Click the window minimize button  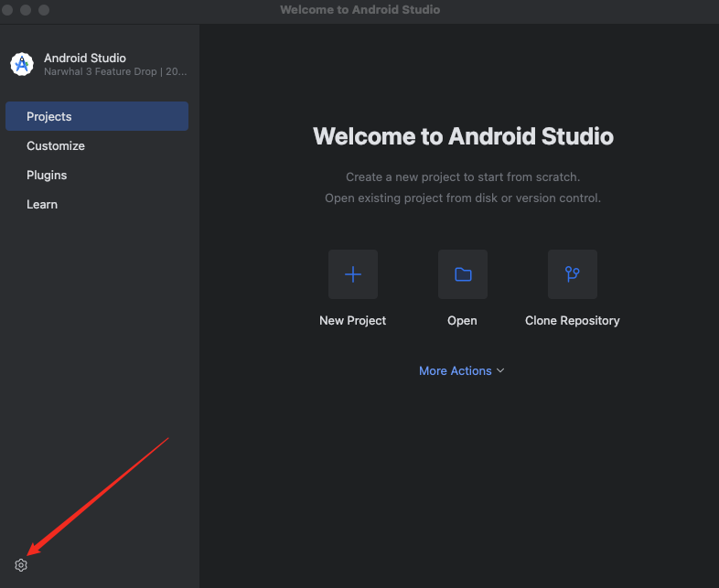(x=26, y=10)
